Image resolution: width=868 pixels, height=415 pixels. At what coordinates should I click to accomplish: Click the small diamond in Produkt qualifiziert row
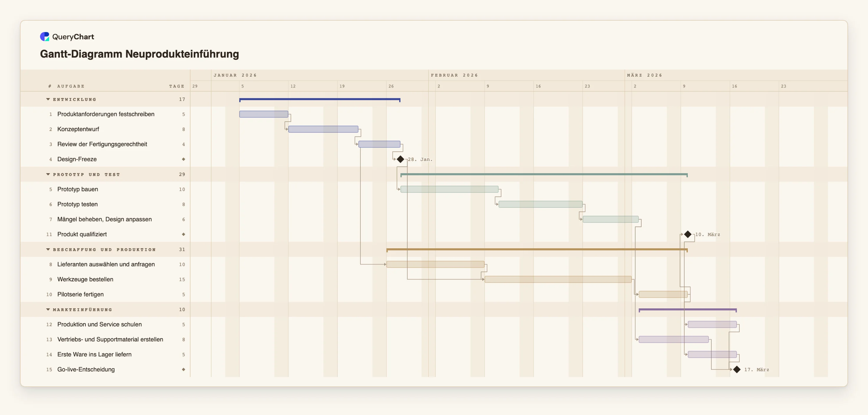(184, 234)
